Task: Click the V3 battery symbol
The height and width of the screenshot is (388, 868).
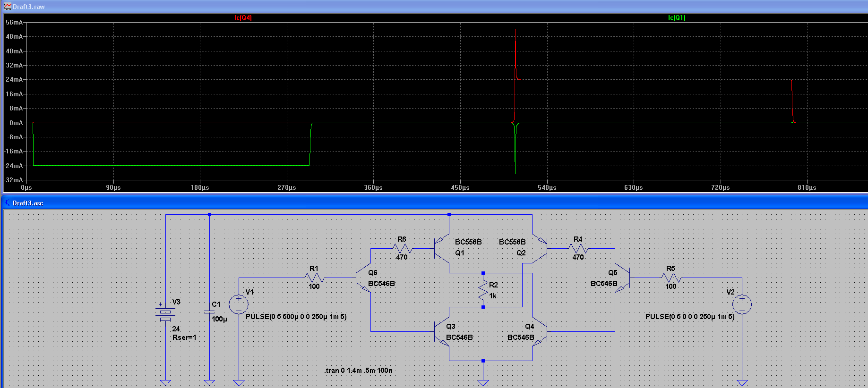Action: 165,312
